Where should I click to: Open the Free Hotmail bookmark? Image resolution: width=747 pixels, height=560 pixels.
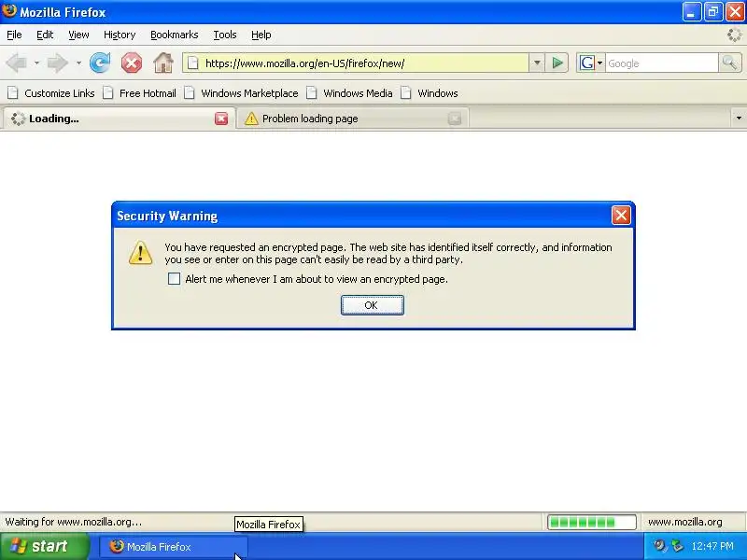tap(140, 93)
